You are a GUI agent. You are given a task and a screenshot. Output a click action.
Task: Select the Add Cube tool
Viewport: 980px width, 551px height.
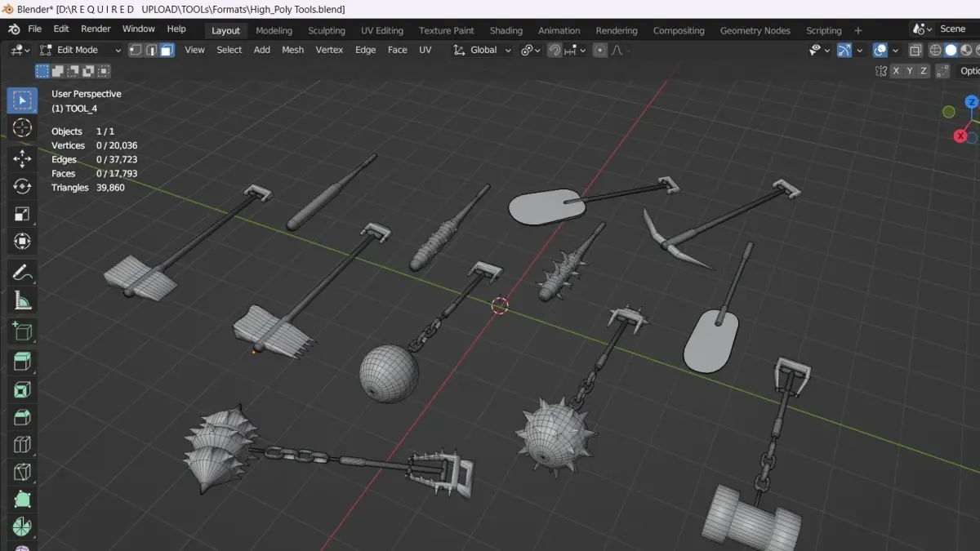(22, 331)
